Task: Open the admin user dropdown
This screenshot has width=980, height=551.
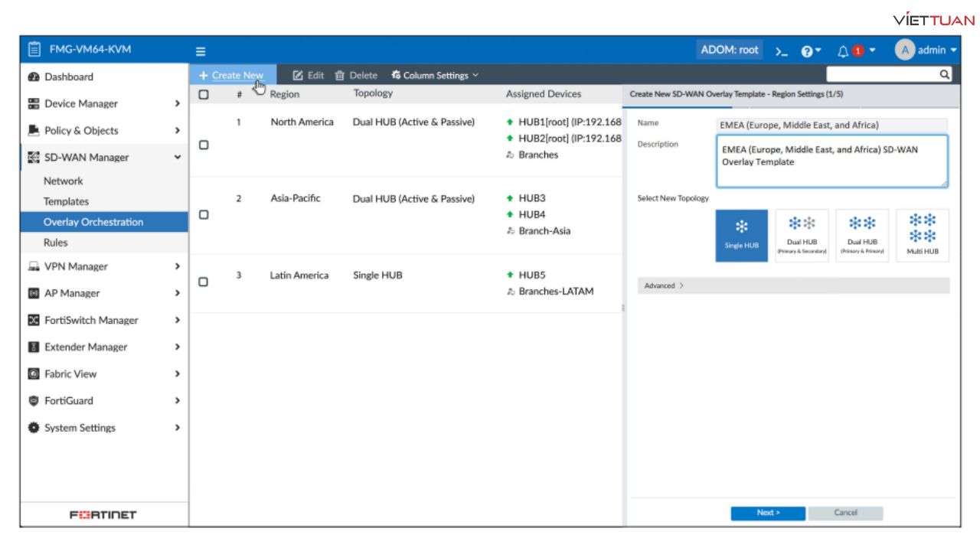Action: click(926, 51)
